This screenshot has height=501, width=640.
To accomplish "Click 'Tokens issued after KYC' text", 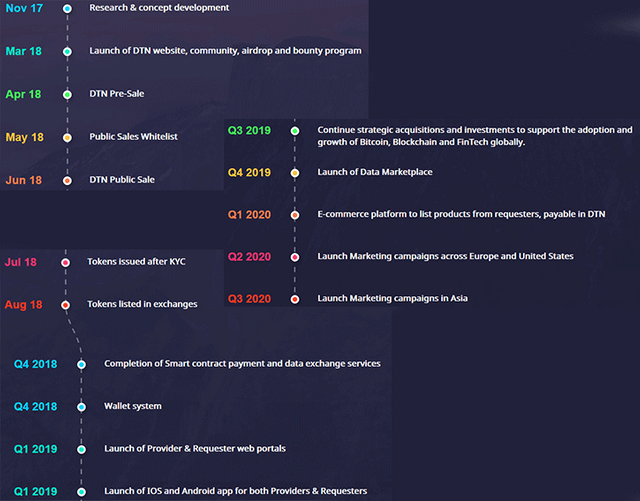I will pos(136,262).
